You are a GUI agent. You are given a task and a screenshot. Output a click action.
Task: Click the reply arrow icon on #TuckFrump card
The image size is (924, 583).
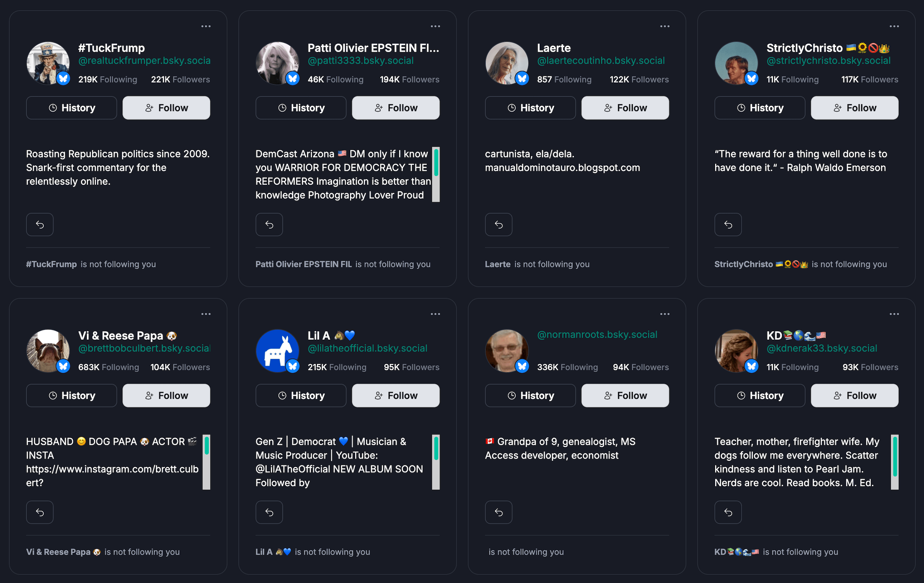click(40, 224)
